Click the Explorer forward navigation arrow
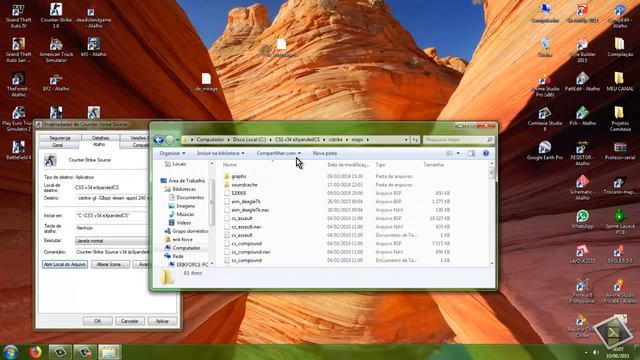This screenshot has width=640, height=360. (x=169, y=140)
